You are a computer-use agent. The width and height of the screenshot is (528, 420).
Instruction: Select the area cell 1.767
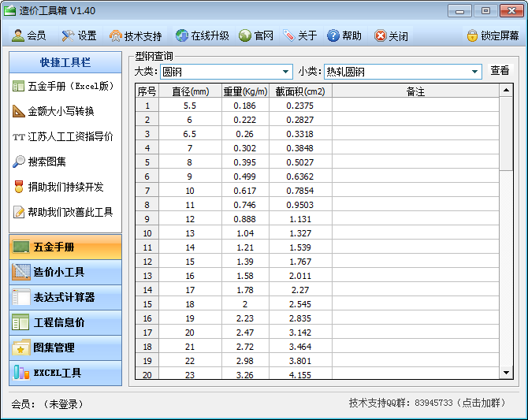300,262
